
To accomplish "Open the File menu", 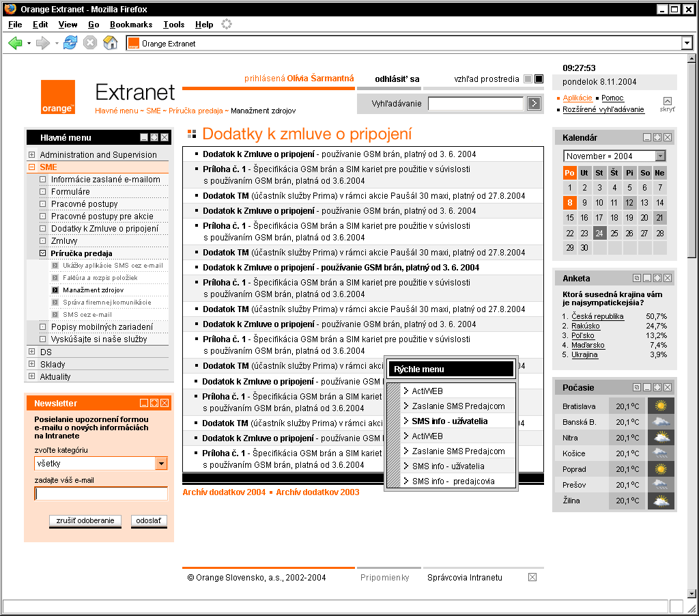I will click(x=15, y=25).
